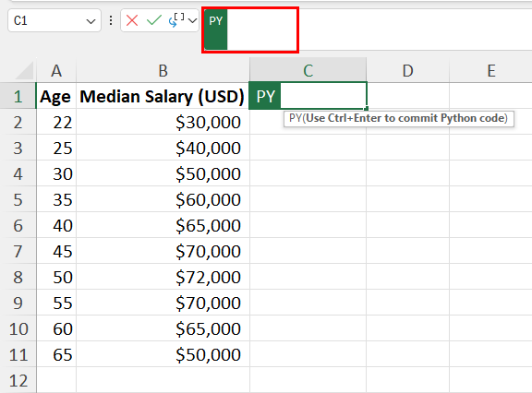The image size is (532, 393).
Task: Select the cell containing $72,000
Action: click(163, 277)
